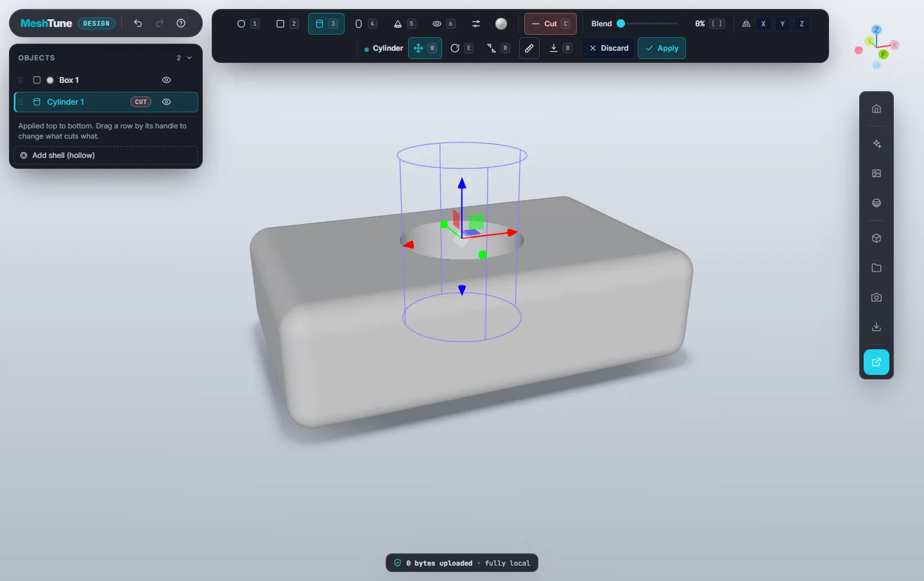Click Add shell (hollow)
This screenshot has width=924, height=581.
point(106,155)
